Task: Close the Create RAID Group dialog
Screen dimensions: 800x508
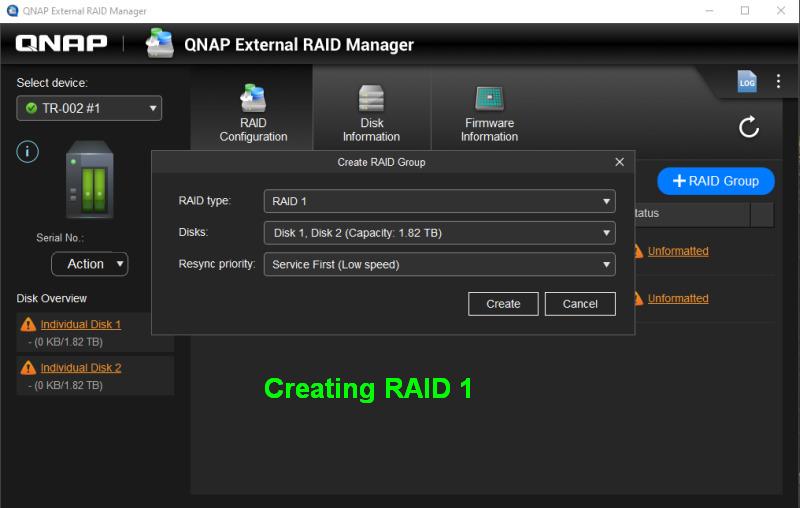Action: coord(619,162)
